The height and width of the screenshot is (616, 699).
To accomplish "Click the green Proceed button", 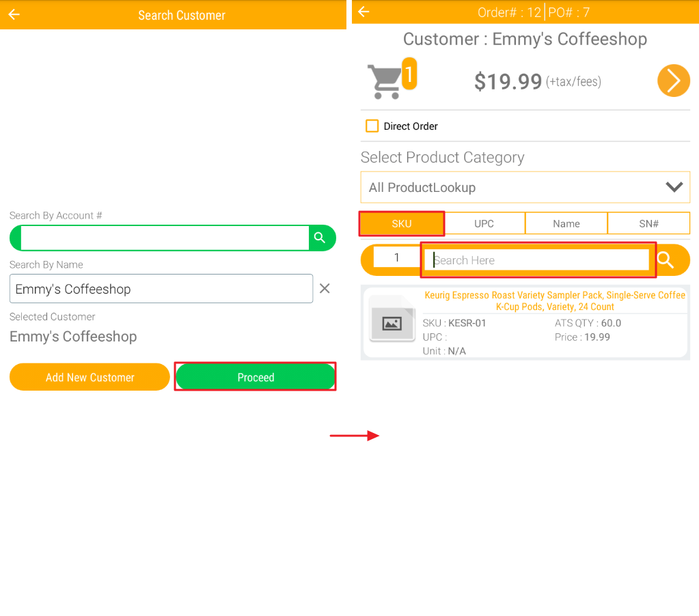I will tap(256, 377).
